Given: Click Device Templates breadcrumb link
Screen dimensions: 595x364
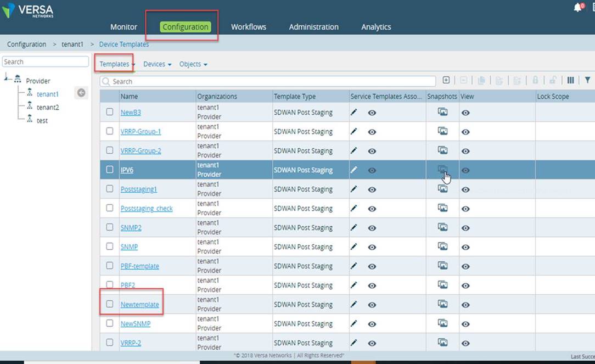Looking at the screenshot, I should click(124, 44).
